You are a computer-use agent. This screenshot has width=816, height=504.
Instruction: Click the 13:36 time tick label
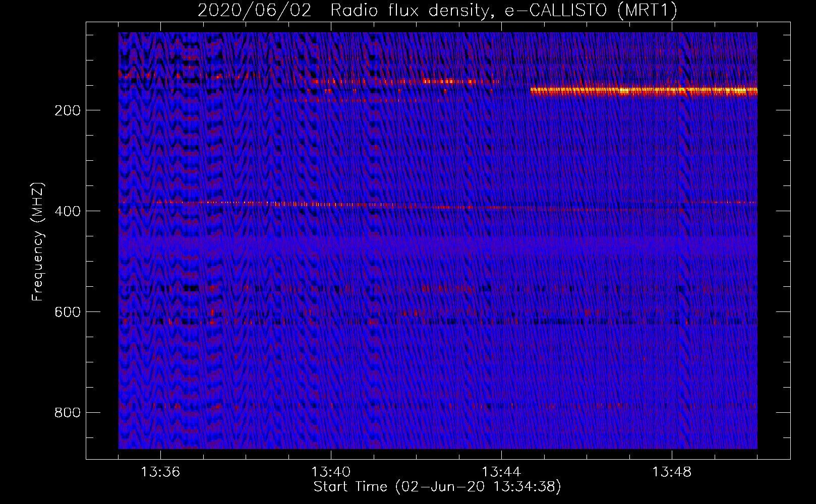pyautogui.click(x=160, y=472)
